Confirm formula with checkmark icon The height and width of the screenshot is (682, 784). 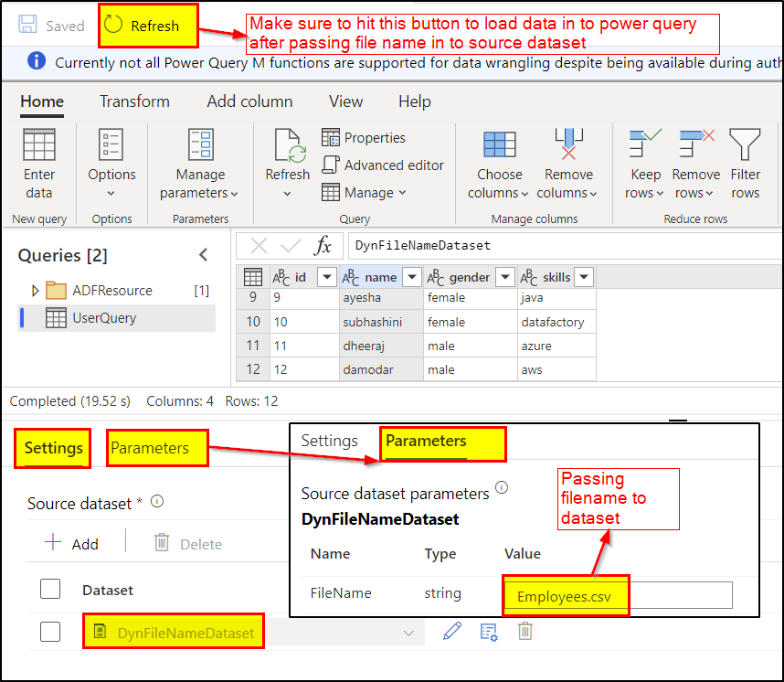tap(291, 246)
